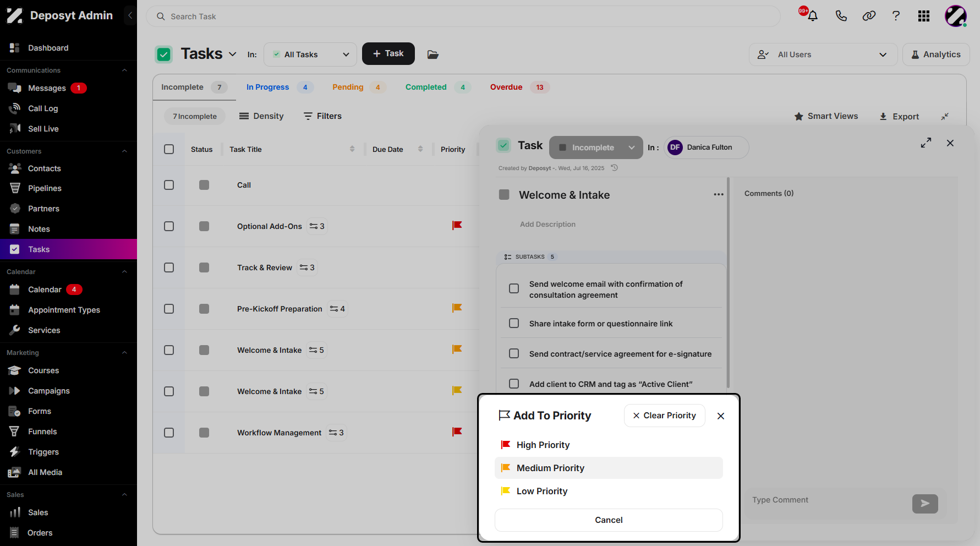
Task: Switch to the Pending tab
Action: (x=359, y=87)
